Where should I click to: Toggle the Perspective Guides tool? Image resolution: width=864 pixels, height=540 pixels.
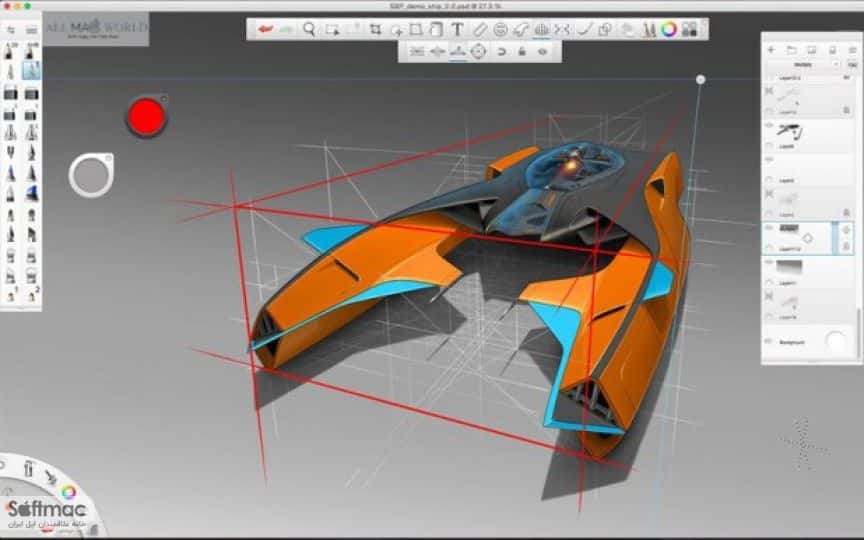541,30
